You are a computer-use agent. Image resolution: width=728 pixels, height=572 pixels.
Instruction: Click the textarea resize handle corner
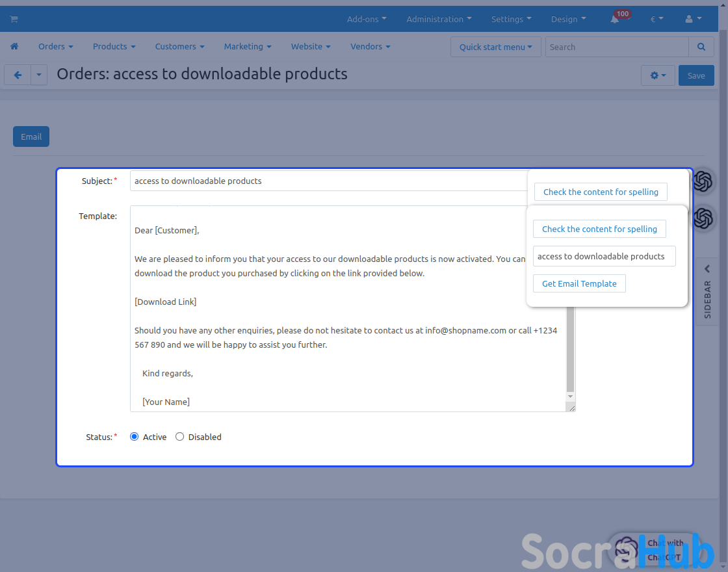tap(571, 408)
